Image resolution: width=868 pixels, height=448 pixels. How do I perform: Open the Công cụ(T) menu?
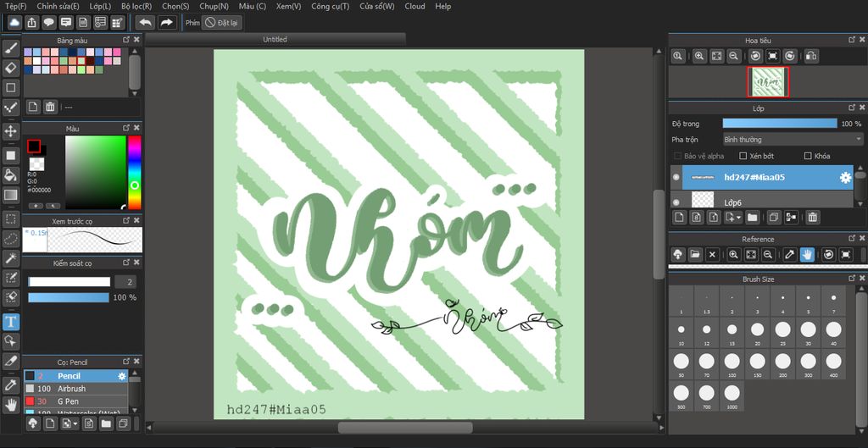coord(331,6)
